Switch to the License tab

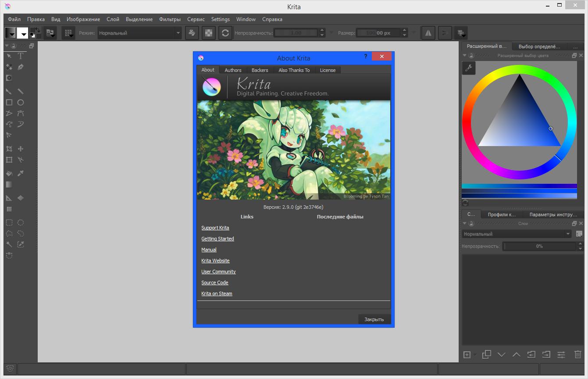[x=328, y=70]
